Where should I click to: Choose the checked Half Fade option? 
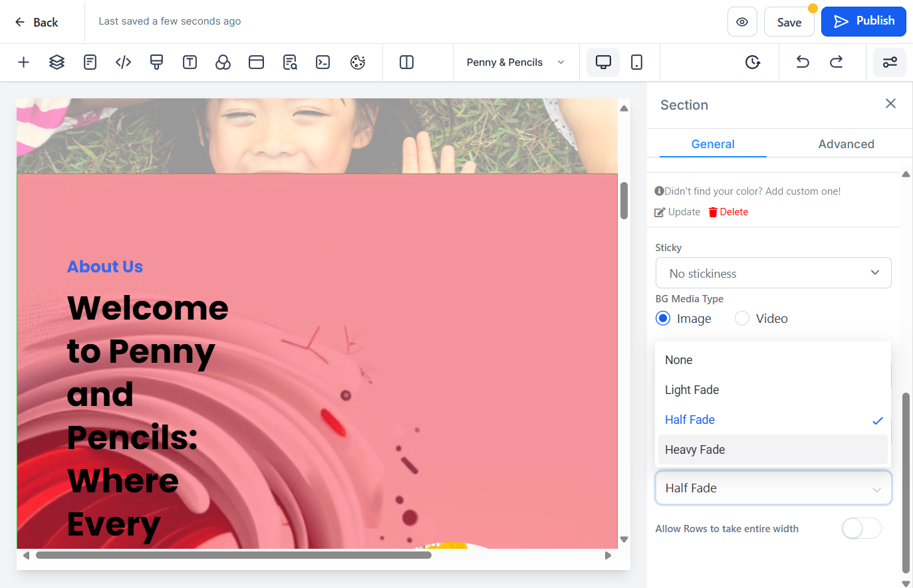pyautogui.click(x=773, y=420)
